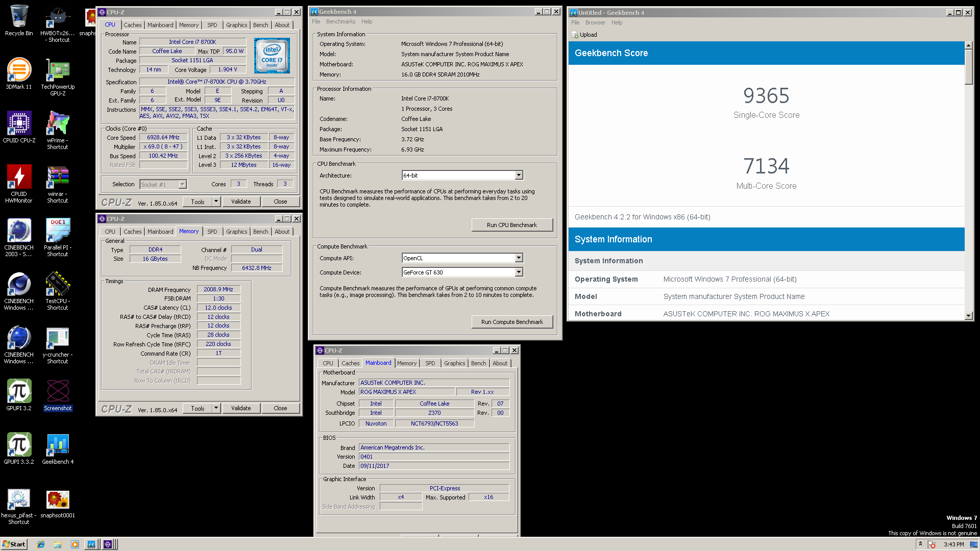This screenshot has height=551, width=980.
Task: Expand Tools dropdown arrow in Memory CPU-Z window
Action: click(x=216, y=408)
